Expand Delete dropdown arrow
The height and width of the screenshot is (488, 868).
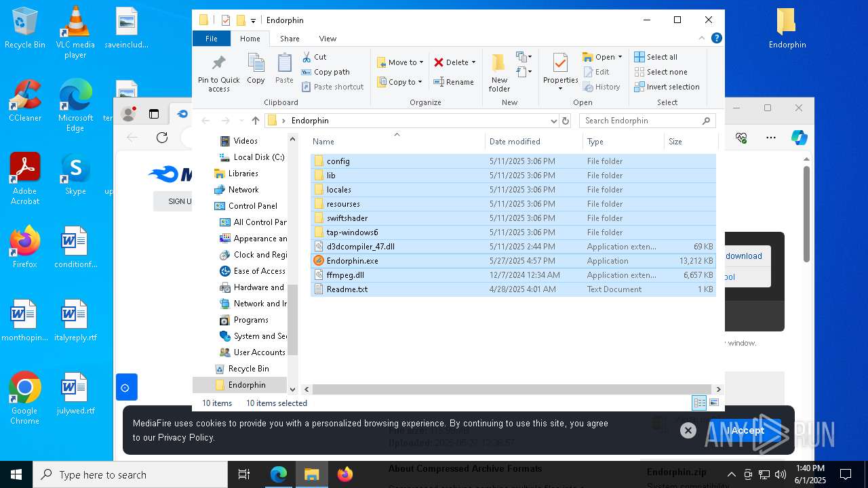[473, 62]
